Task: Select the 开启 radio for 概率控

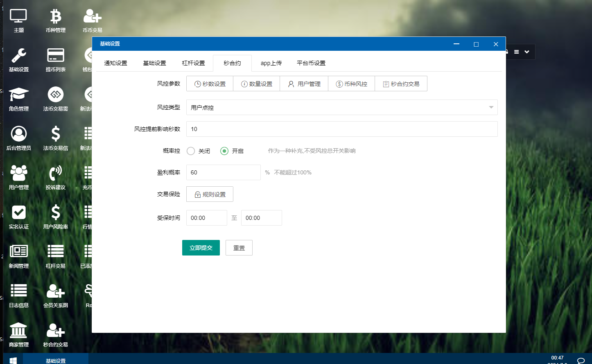Action: click(224, 151)
